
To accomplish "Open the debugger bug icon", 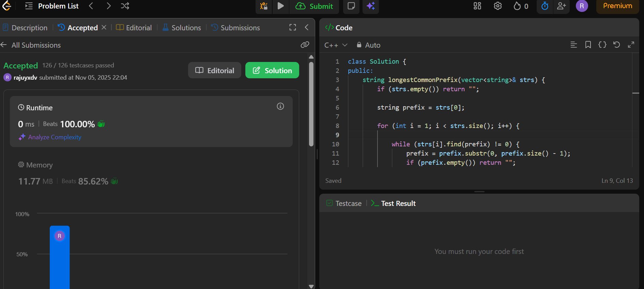I will [x=264, y=6].
